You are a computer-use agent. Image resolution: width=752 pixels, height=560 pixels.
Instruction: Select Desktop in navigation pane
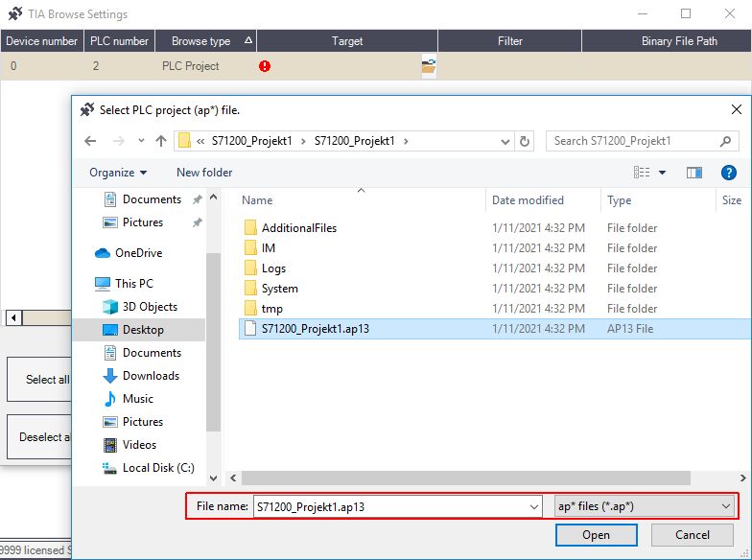click(139, 330)
